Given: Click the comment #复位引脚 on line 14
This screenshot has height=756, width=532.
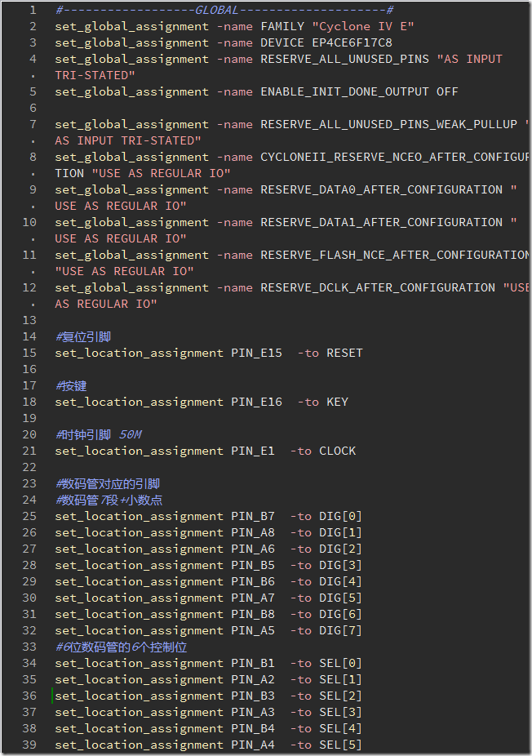Looking at the screenshot, I should click(83, 337).
